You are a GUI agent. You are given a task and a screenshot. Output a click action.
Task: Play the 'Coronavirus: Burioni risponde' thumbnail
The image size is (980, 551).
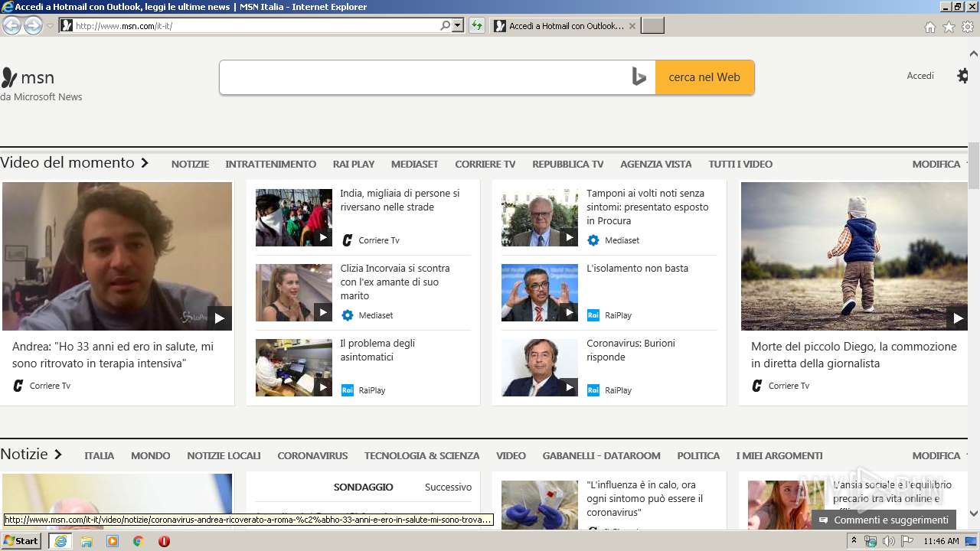(540, 367)
